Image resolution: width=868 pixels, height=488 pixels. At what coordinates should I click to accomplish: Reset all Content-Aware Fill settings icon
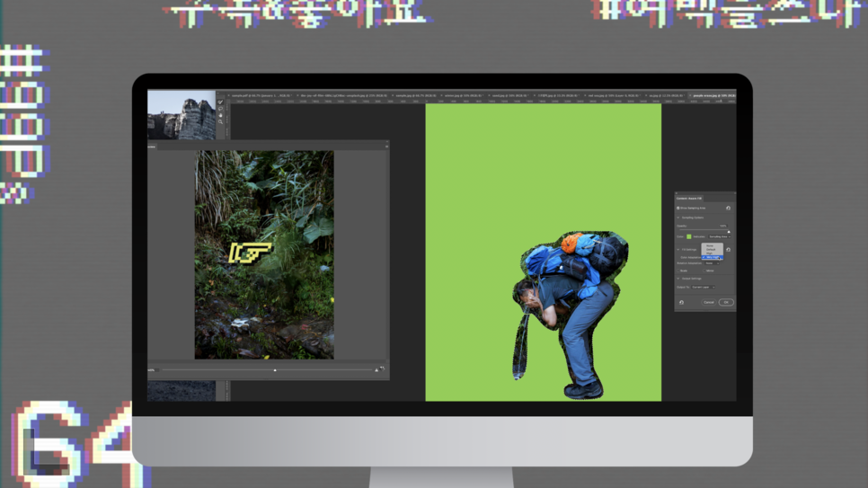pyautogui.click(x=681, y=303)
